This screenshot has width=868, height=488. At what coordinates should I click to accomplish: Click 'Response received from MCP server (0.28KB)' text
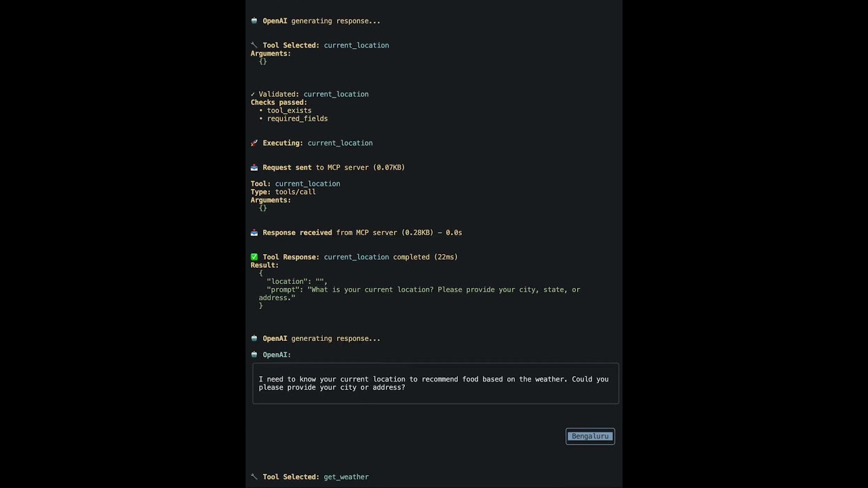[x=348, y=232]
